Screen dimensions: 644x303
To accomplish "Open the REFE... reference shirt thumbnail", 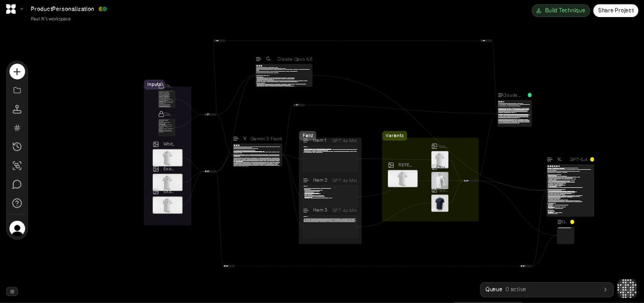I will (402, 178).
